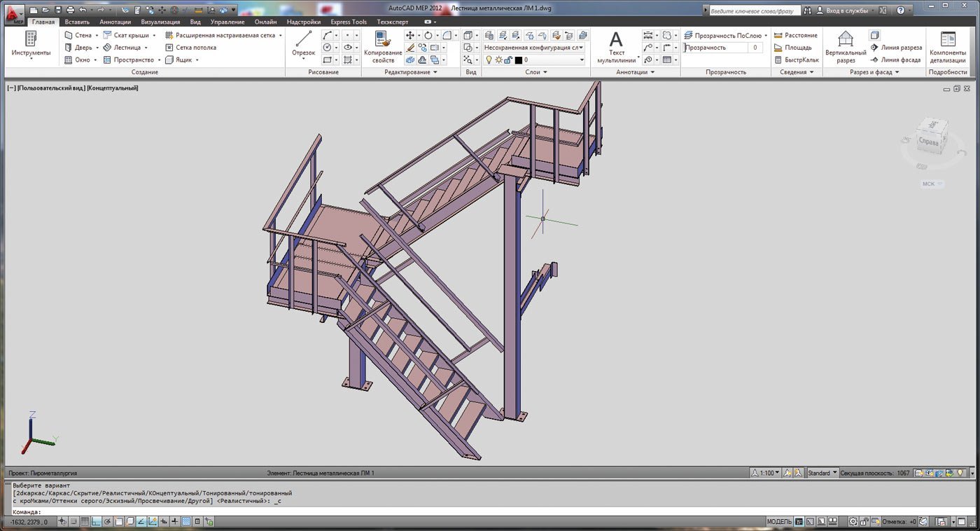This screenshot has height=531, width=980.
Task: Click the Вход в службы sign-in button
Action: [846, 11]
